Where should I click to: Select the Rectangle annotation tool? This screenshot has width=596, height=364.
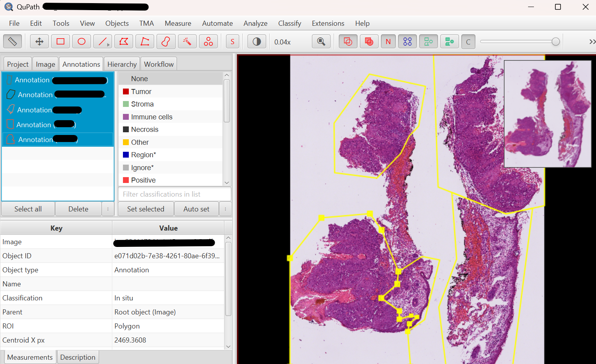[60, 41]
